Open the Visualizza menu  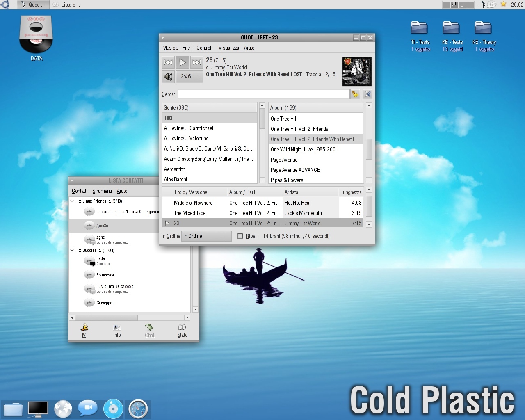point(228,48)
